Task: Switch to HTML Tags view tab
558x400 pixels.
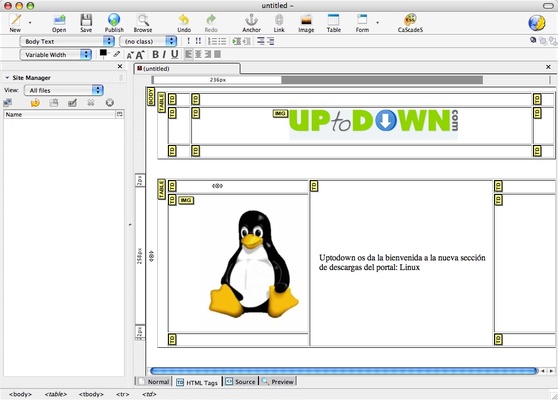Action: point(197,382)
